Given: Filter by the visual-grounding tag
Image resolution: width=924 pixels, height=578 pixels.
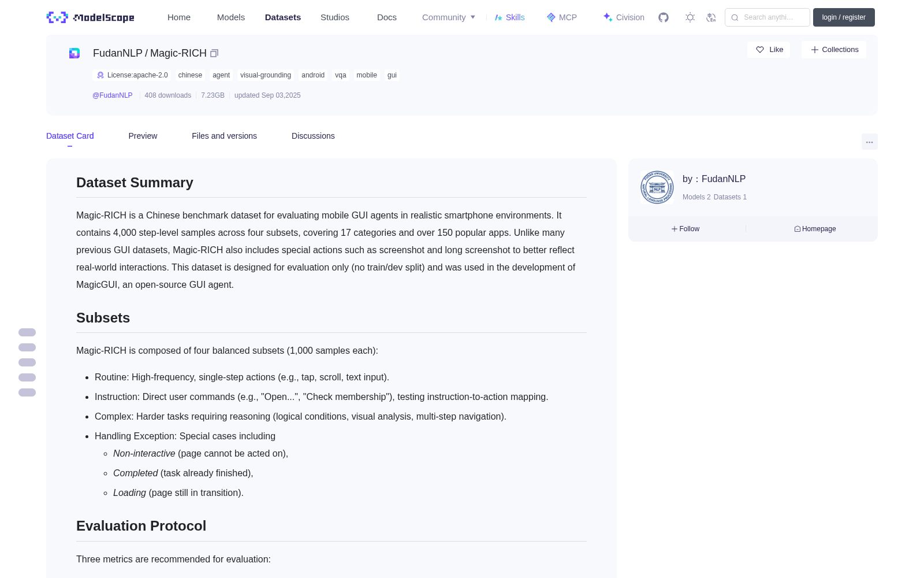Looking at the screenshot, I should coord(266,75).
